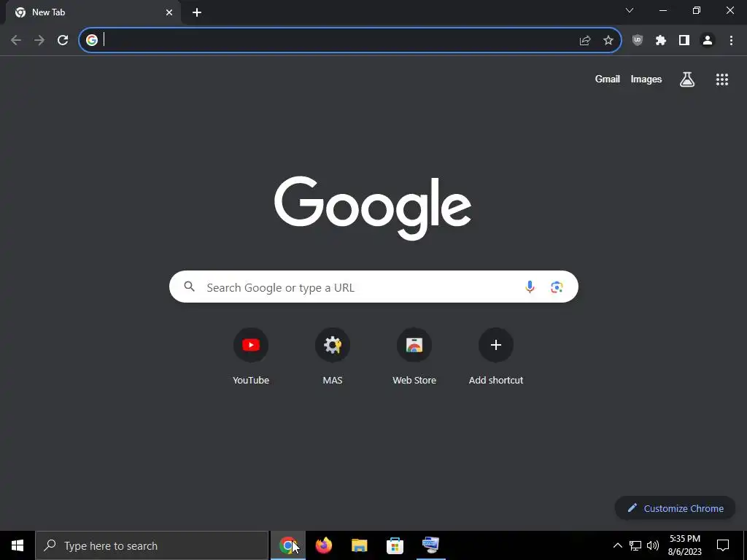Open the clock showing 5:35 PM
The width and height of the screenshot is (747, 560).
click(684, 545)
